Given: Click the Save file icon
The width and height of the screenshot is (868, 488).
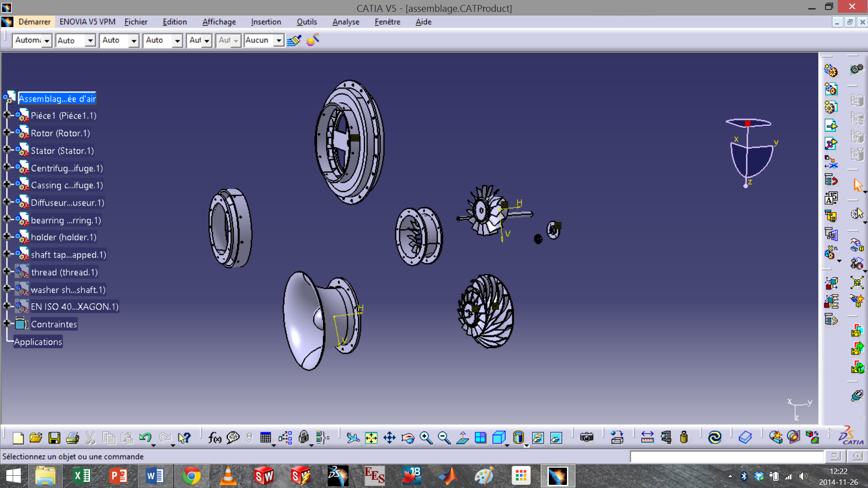Looking at the screenshot, I should click(54, 437).
